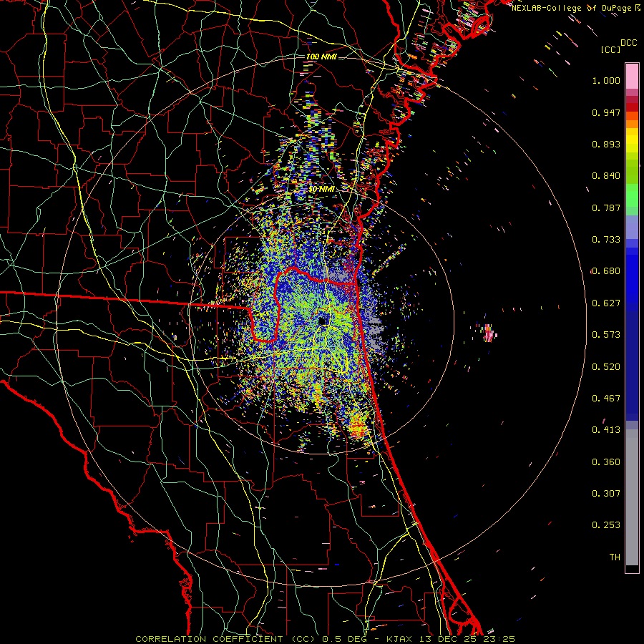Click the gray color band near 0.307
The image size is (644, 644).
pos(632,497)
